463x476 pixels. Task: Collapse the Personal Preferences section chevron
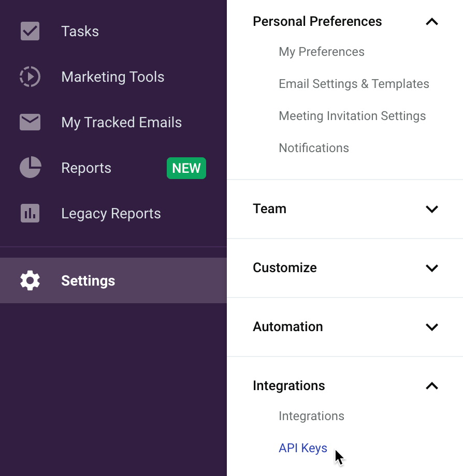(x=432, y=22)
